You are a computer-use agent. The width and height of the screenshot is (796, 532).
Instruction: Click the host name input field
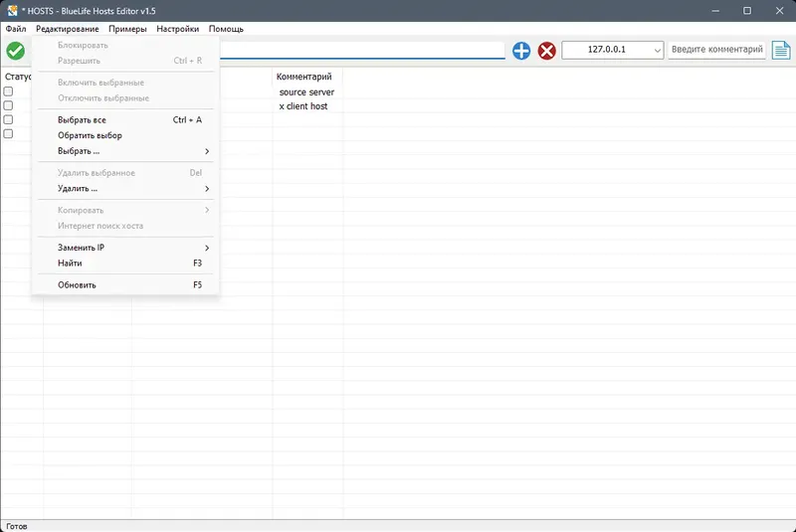pos(362,50)
